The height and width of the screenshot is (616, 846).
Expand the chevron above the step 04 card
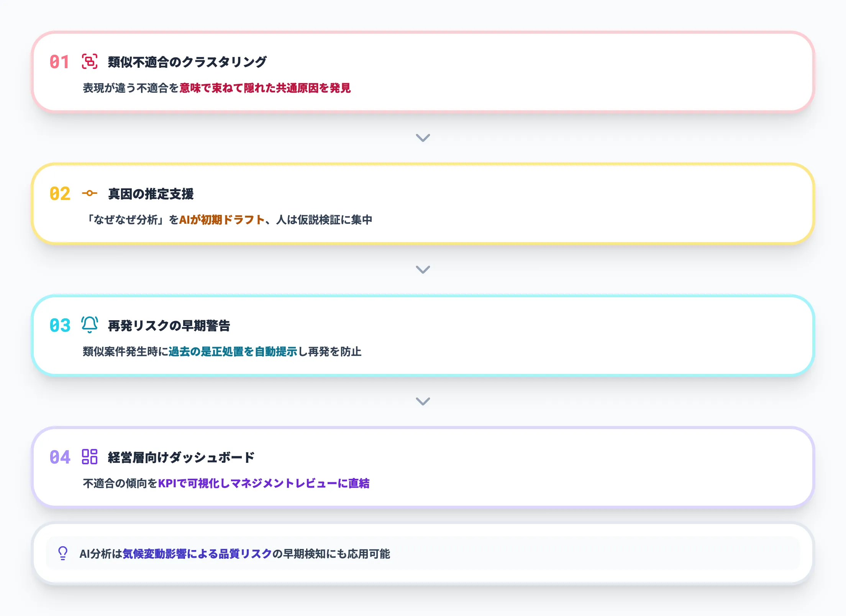point(422,402)
